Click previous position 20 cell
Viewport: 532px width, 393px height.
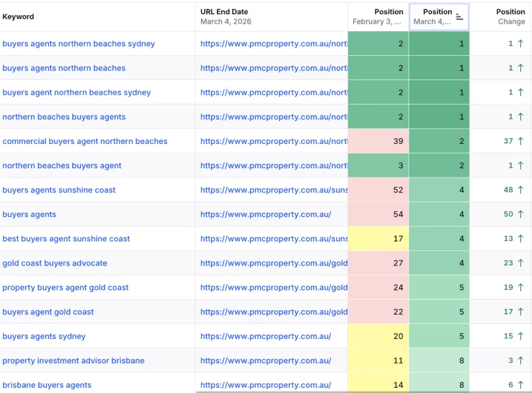378,336
